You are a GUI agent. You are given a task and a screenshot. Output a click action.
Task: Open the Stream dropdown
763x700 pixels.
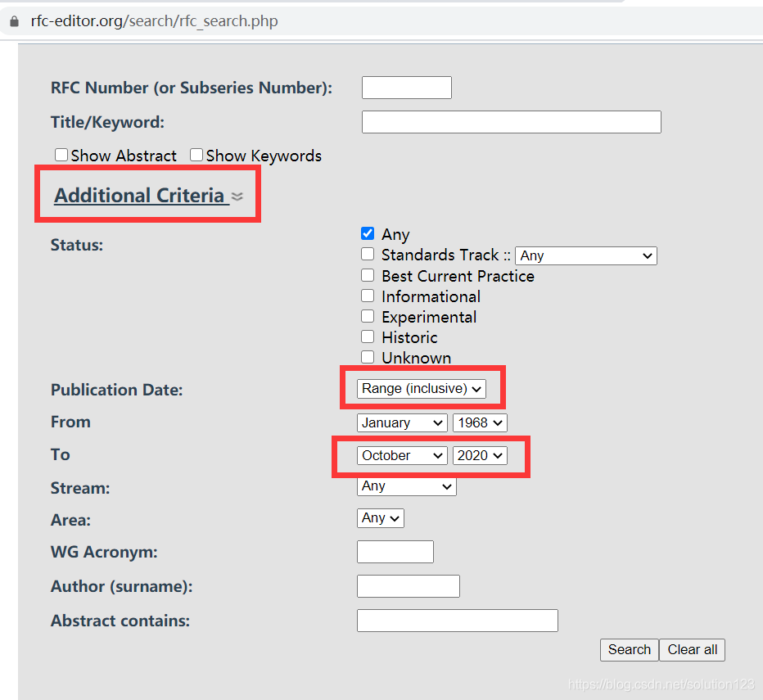(x=406, y=486)
